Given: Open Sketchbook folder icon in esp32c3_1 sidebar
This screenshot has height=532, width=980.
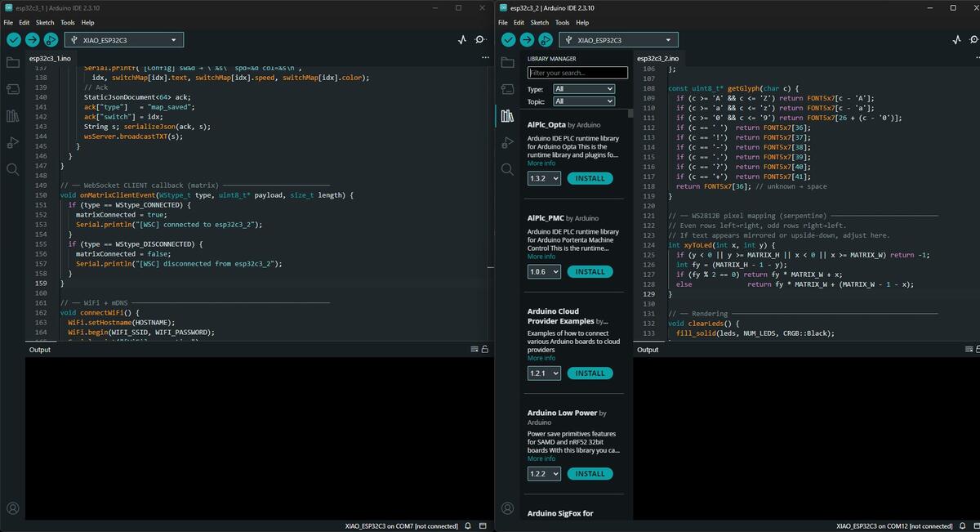Looking at the screenshot, I should 12,62.
